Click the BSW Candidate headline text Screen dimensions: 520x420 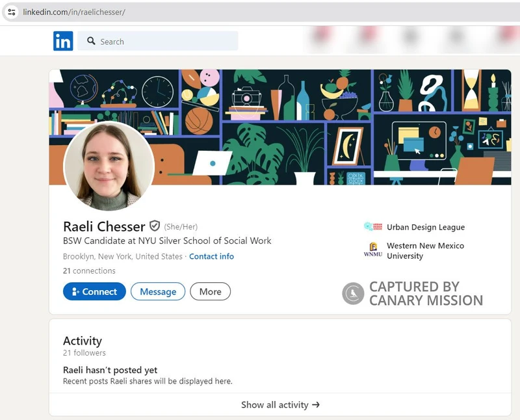(x=167, y=241)
